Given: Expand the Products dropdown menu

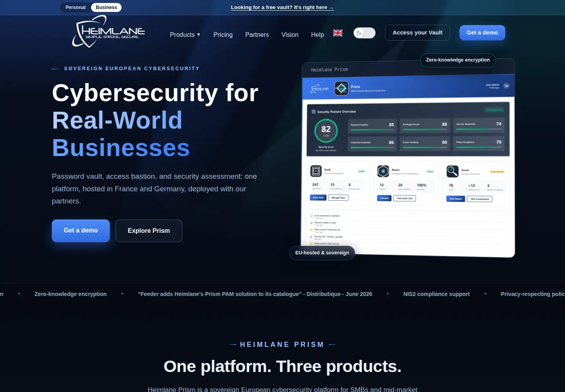Looking at the screenshot, I should tap(185, 34).
